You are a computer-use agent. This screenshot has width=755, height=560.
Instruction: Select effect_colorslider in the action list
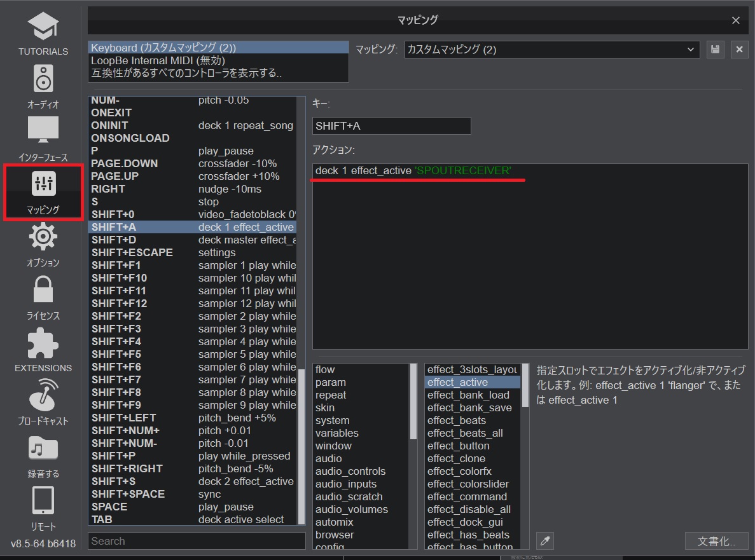pyautogui.click(x=473, y=484)
